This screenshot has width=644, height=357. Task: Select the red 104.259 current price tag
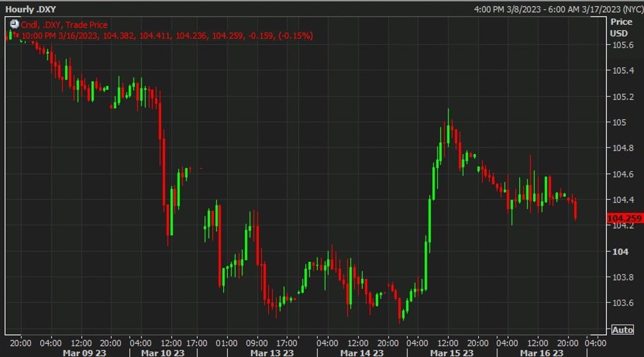pyautogui.click(x=625, y=218)
